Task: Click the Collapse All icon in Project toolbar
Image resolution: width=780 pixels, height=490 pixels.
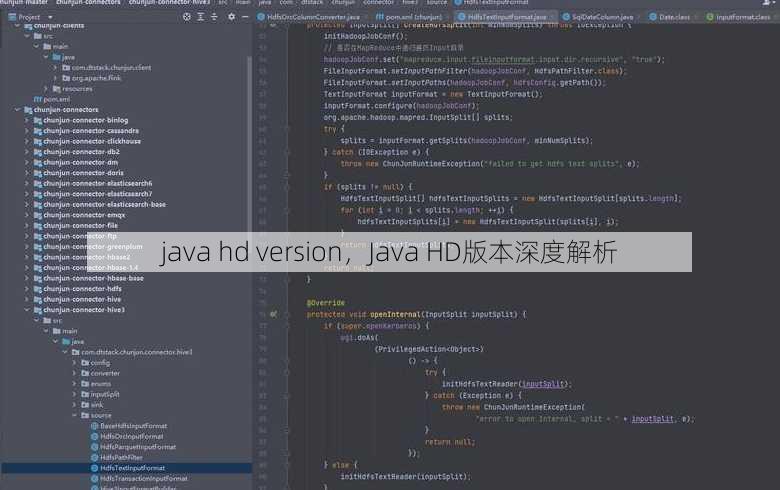Action: tap(214, 17)
